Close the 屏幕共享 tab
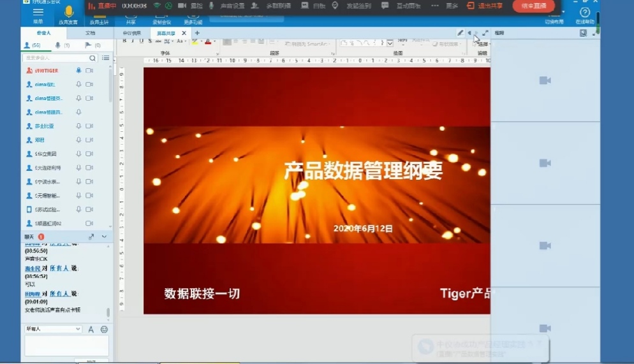 point(184,33)
